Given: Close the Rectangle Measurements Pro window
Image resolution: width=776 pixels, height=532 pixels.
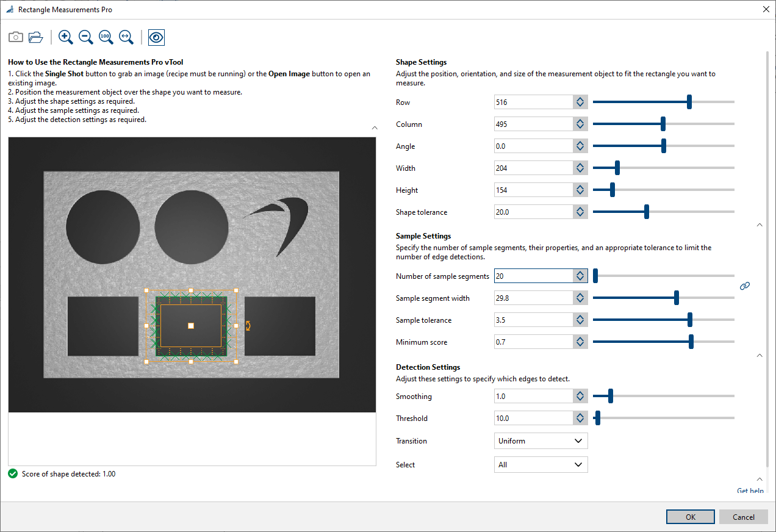Looking at the screenshot, I should click(x=766, y=9).
